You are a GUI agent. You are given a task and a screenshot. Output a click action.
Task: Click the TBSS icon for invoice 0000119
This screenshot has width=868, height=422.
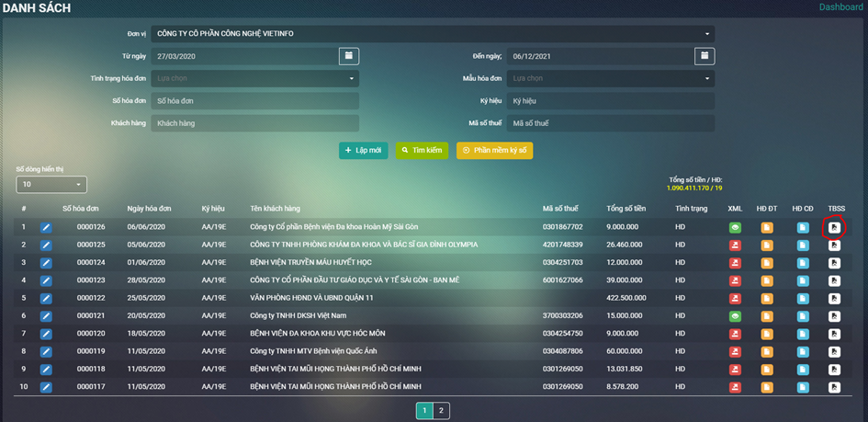[834, 351]
